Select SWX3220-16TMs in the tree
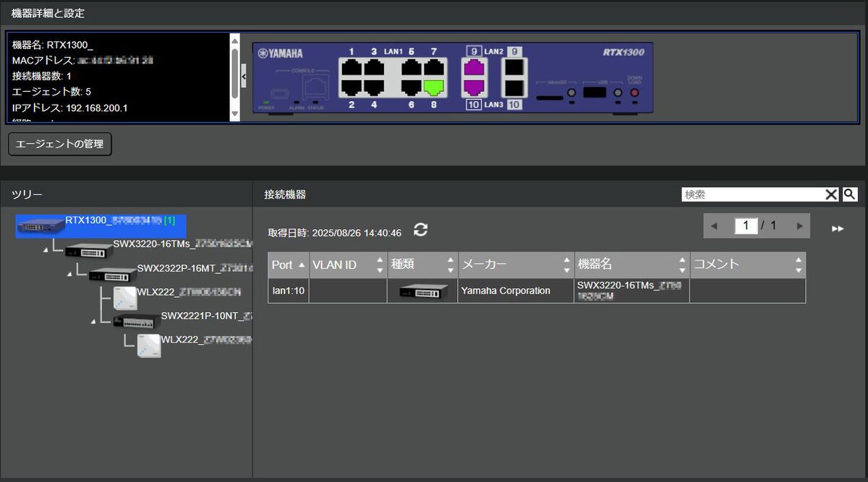The image size is (868, 482). coord(182,244)
